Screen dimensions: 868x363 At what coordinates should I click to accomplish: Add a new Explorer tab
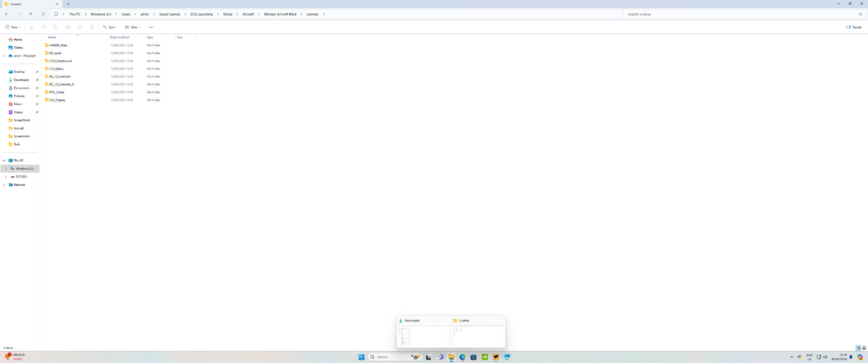[68, 3]
